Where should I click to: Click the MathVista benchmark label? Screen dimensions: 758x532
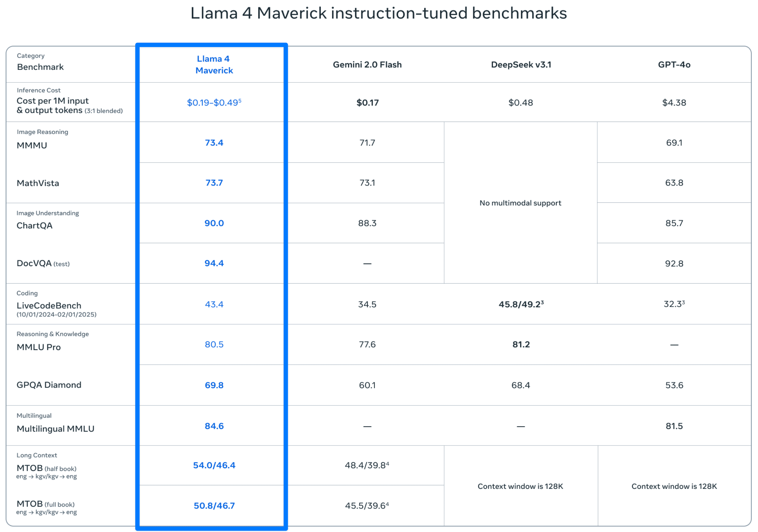pos(38,183)
